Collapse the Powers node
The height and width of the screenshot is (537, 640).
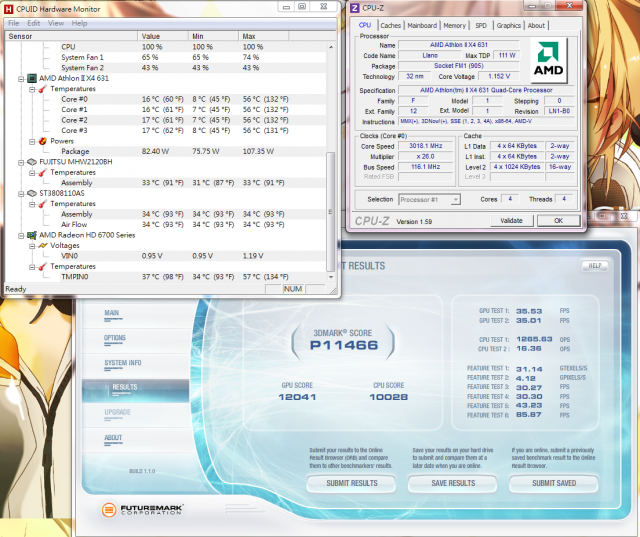coord(31,141)
